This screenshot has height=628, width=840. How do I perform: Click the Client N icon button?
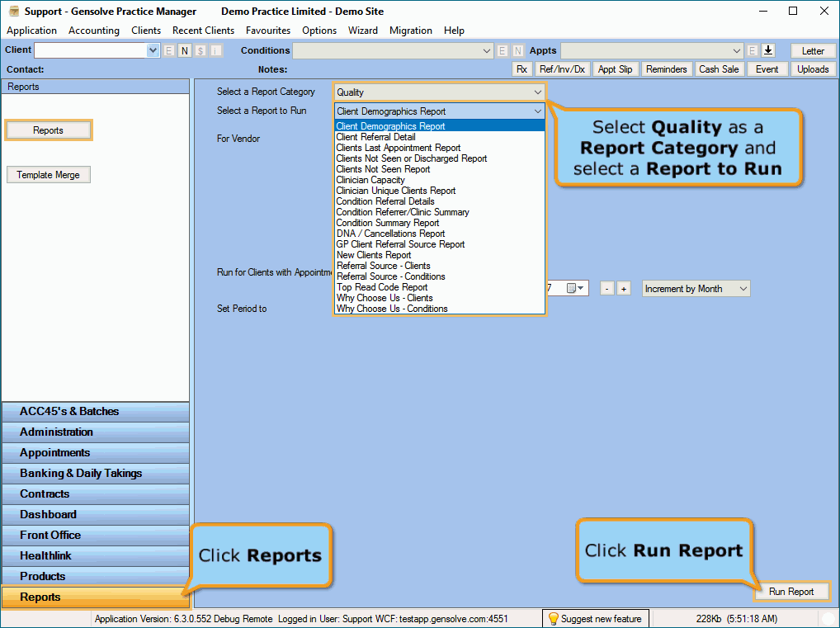tap(185, 51)
